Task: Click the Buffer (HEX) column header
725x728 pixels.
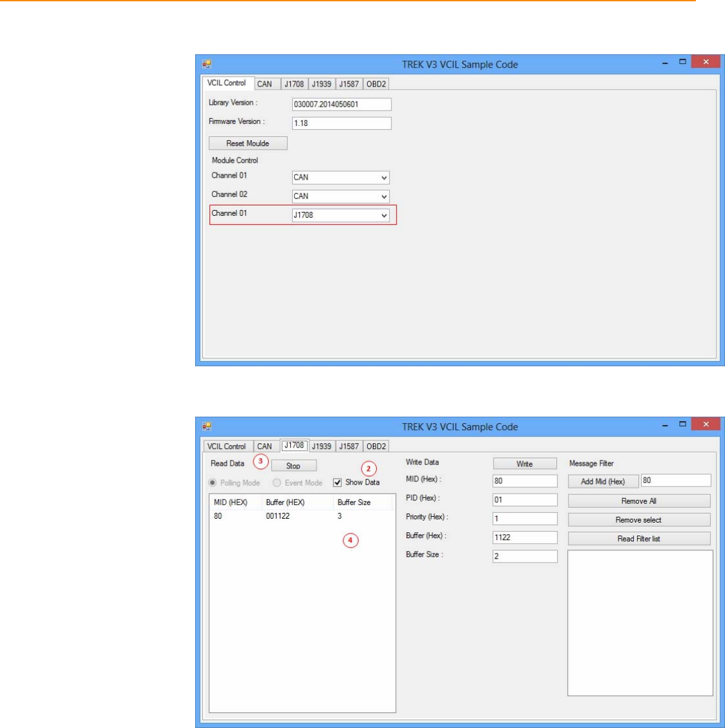Action: pos(298,503)
